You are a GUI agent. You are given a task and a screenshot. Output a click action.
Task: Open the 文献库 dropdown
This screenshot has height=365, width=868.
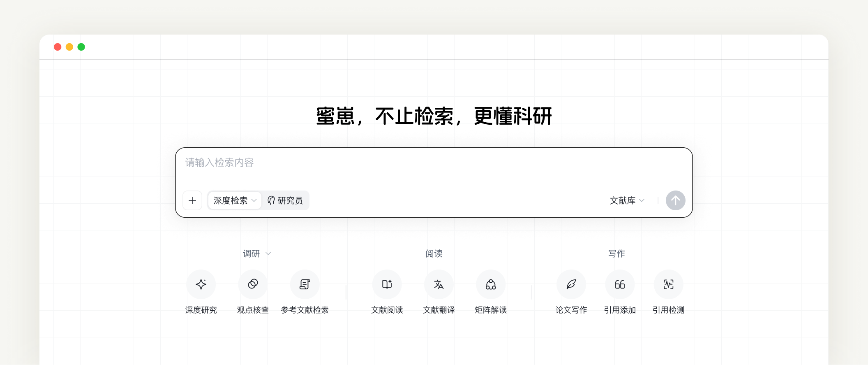tap(627, 200)
